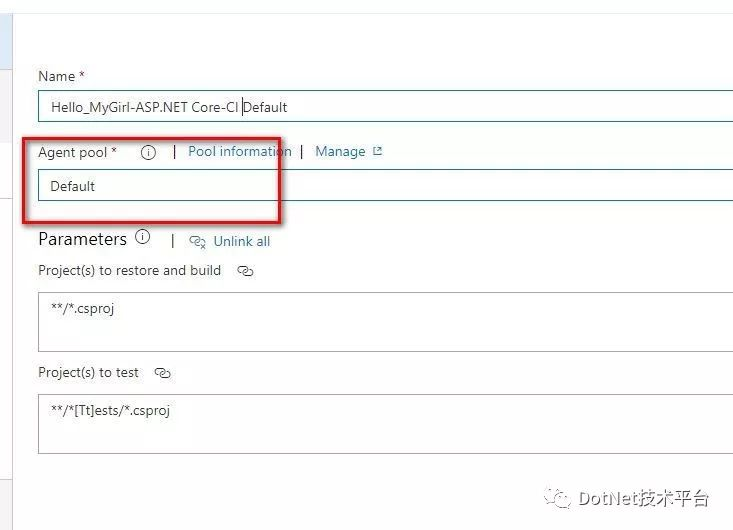Click external link icon beside Manage
The height and width of the screenshot is (530, 733).
[x=377, y=151]
